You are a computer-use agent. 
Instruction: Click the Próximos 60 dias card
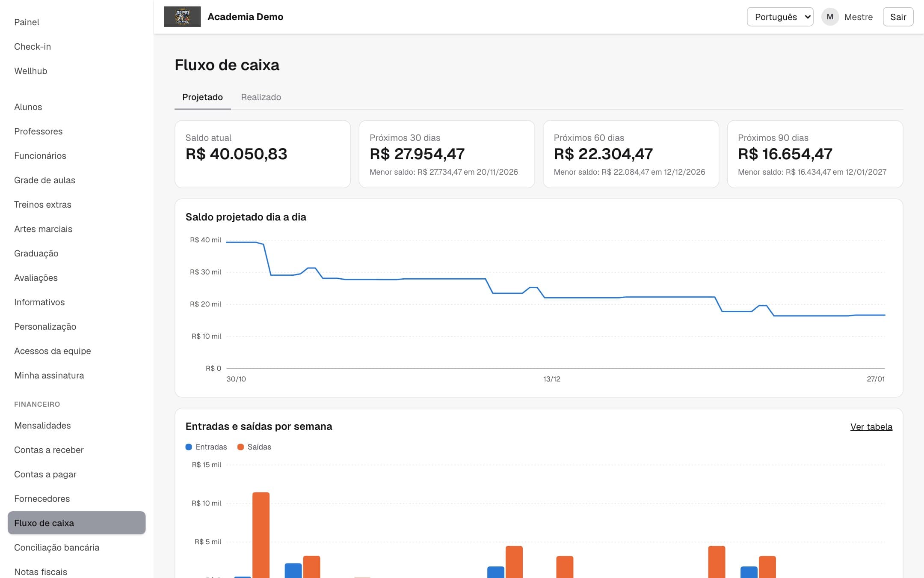click(x=631, y=154)
